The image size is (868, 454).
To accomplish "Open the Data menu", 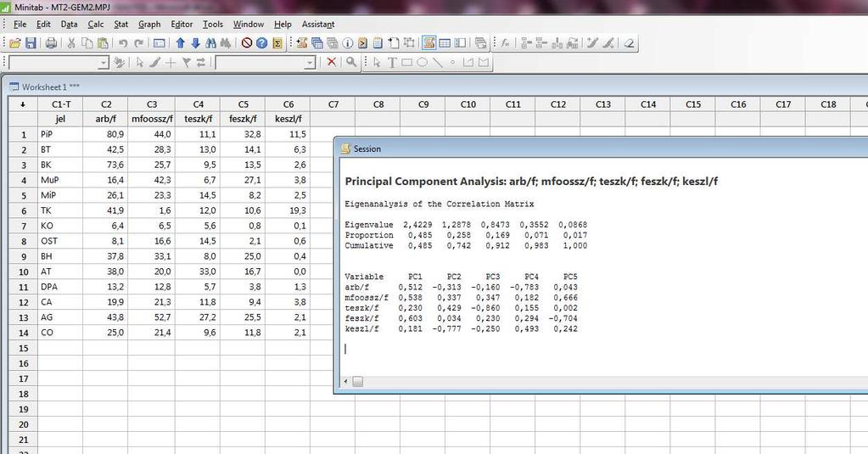I will coord(70,25).
